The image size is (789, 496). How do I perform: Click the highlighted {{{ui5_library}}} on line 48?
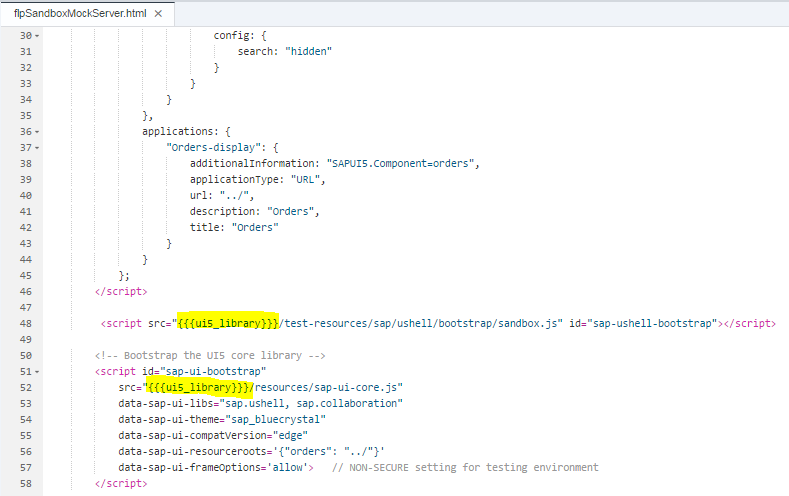[227, 323]
